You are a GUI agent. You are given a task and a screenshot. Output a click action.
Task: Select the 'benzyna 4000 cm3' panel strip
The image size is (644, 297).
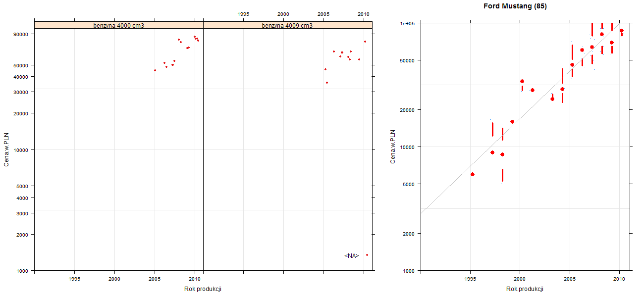pyautogui.click(x=119, y=25)
